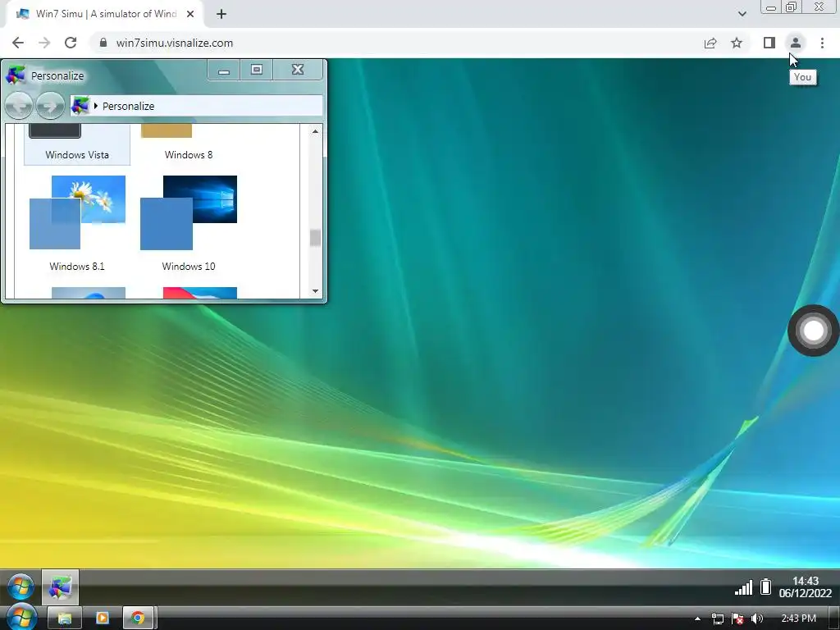The height and width of the screenshot is (630, 840).
Task: Click scroll up arrow in theme list
Action: [315, 131]
